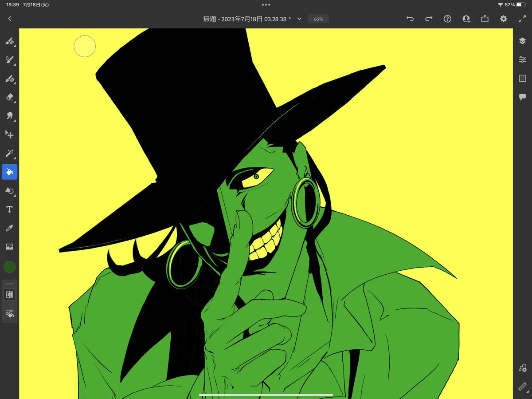The image size is (532, 399).
Task: Select the Paint bucket fill tool
Action: (9, 172)
